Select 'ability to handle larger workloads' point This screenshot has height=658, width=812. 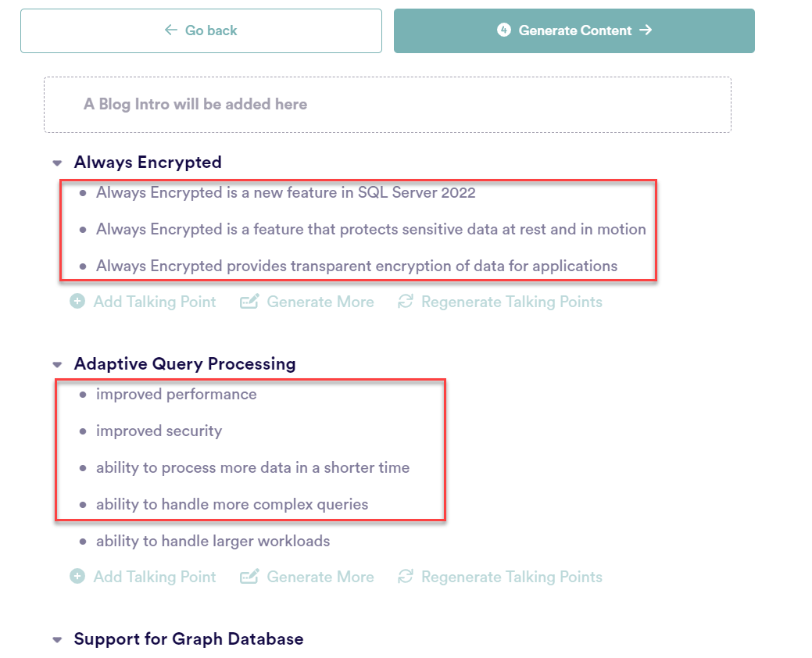point(213,541)
